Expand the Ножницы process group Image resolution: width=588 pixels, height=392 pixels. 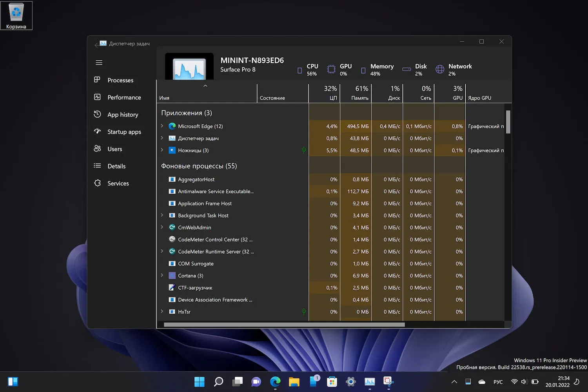pyautogui.click(x=162, y=150)
